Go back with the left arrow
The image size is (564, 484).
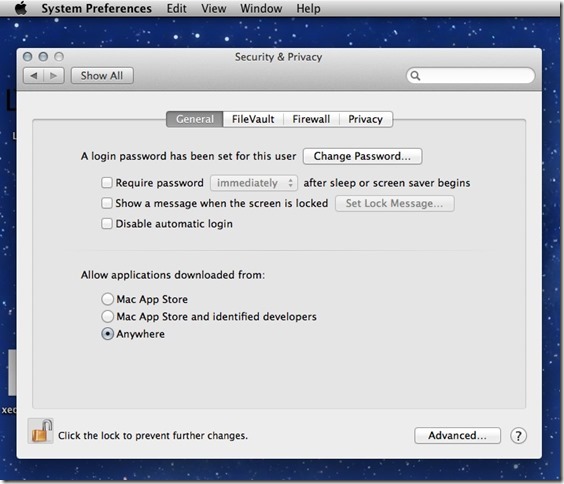pos(34,76)
